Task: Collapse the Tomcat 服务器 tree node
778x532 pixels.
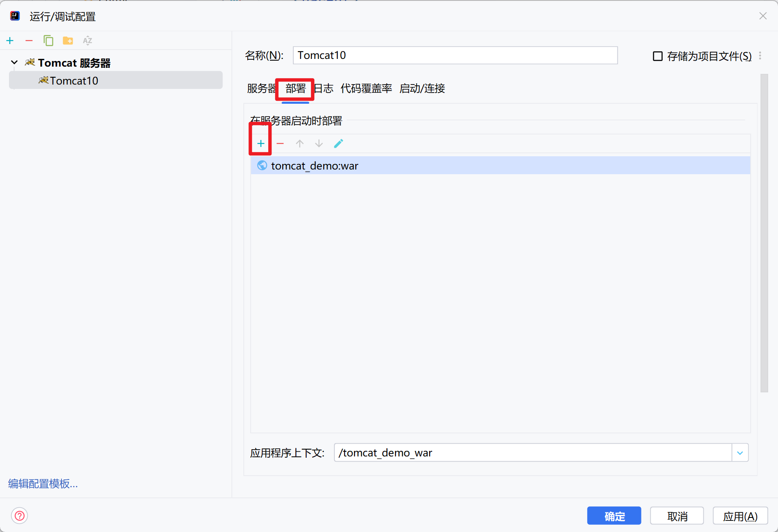Action: pyautogui.click(x=15, y=63)
